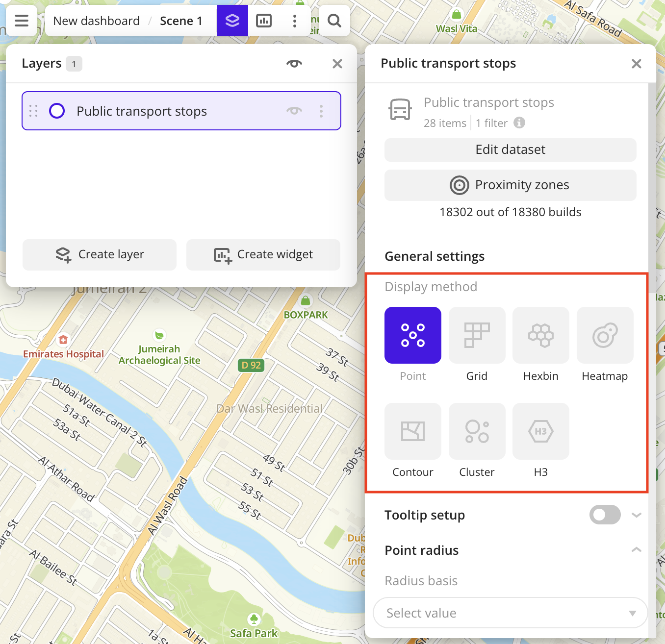This screenshot has width=665, height=644.
Task: Select the H3 display method
Action: [540, 431]
